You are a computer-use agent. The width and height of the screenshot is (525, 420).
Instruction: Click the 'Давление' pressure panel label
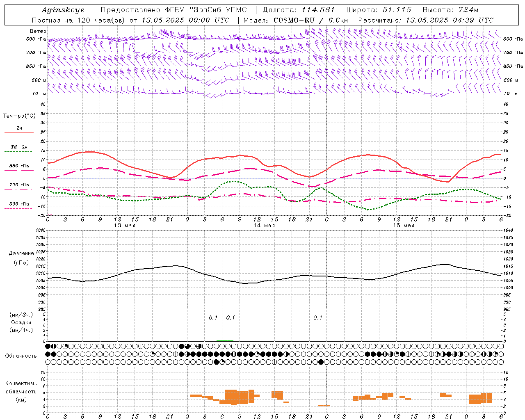[x=21, y=253]
